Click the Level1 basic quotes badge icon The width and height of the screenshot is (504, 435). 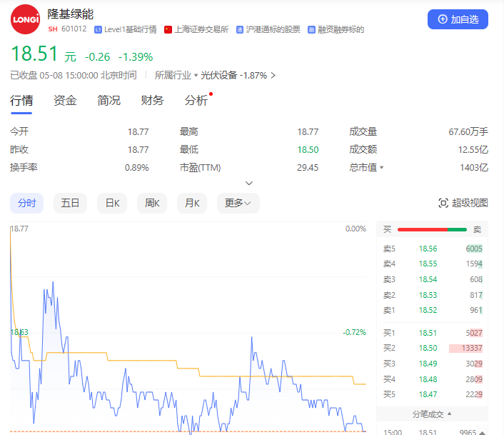[x=98, y=30]
